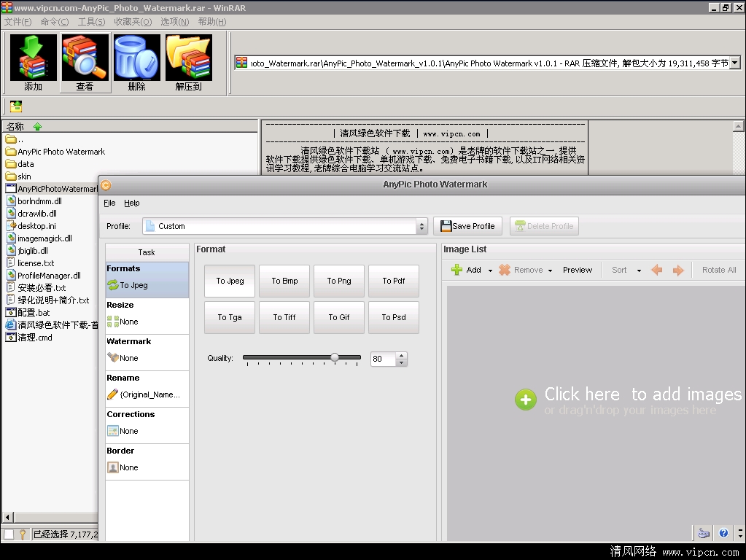
Task: Select skin folder in WinRAR list
Action: pyautogui.click(x=18, y=176)
